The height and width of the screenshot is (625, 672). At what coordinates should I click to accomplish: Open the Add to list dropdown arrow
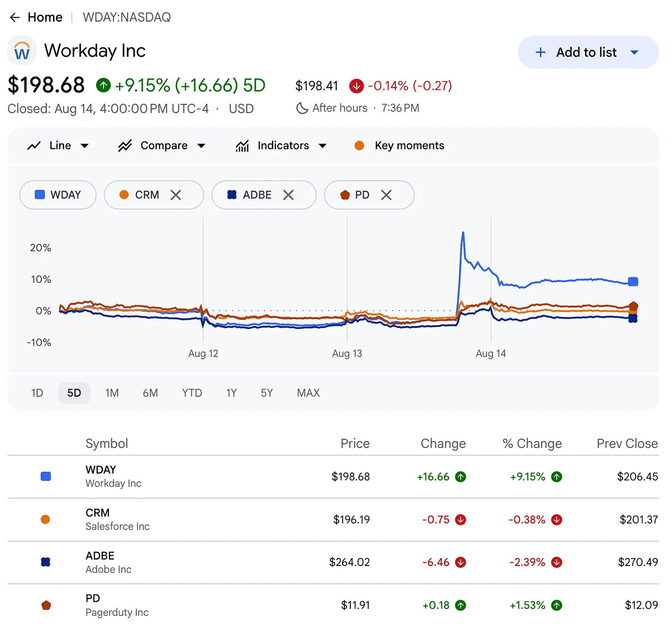635,52
